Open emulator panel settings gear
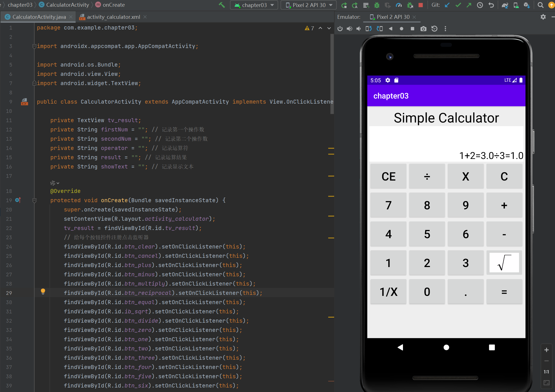This screenshot has width=555, height=392. 543,17
